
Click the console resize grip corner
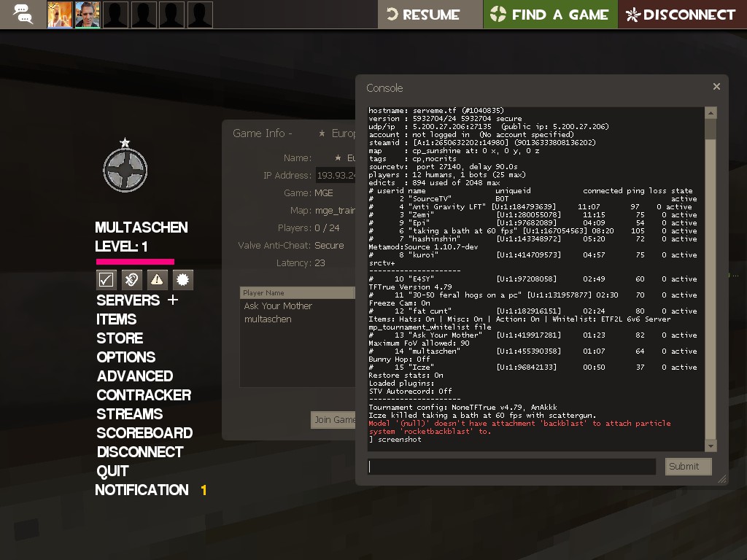[x=722, y=479]
